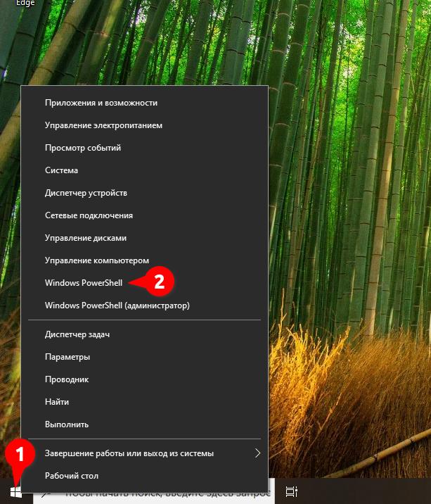Launch Диспетчер устройств

[145, 193]
